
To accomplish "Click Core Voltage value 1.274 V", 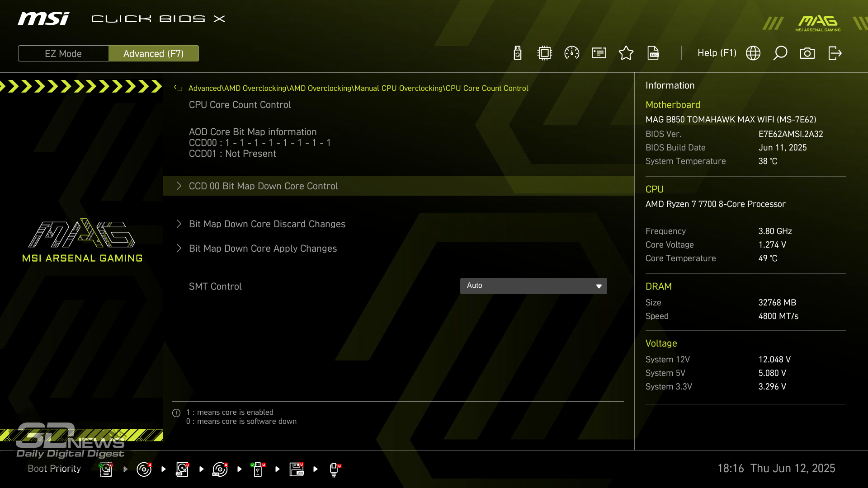I will (772, 245).
